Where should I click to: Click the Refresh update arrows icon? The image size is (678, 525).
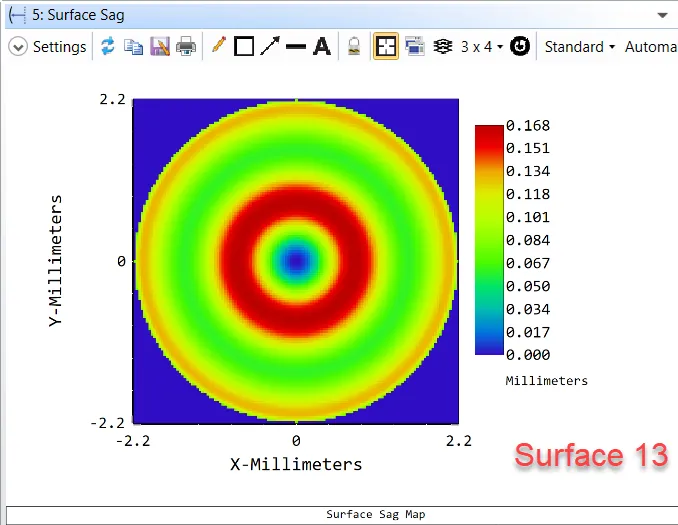tap(108, 47)
